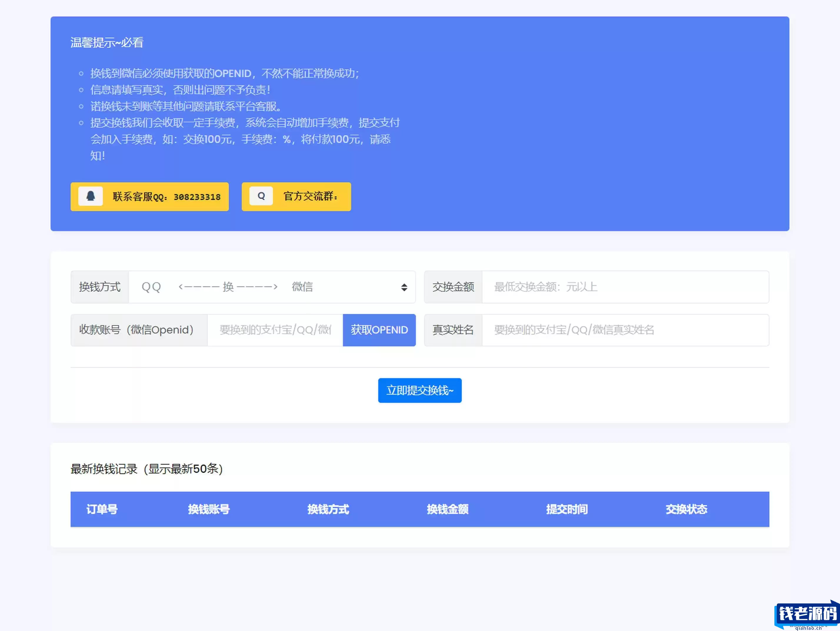Click the 换钱金额 column header
Image resolution: width=840 pixels, height=631 pixels.
(x=448, y=509)
